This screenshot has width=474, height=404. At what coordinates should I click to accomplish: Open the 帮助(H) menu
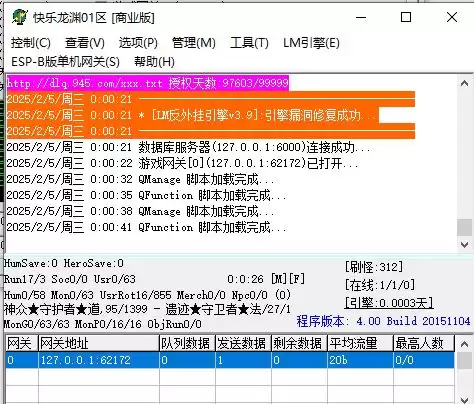click(154, 62)
